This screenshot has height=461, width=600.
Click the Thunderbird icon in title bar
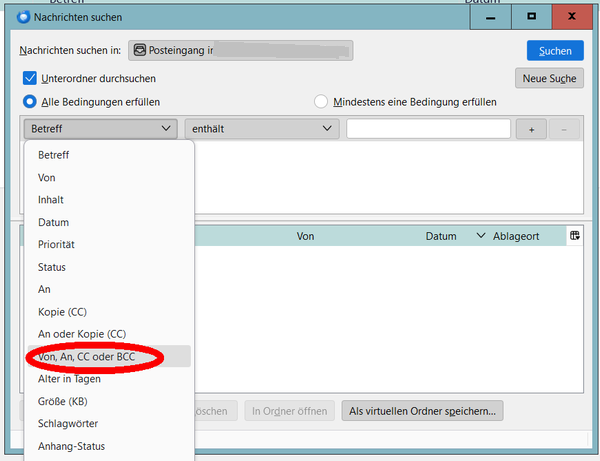coord(23,17)
